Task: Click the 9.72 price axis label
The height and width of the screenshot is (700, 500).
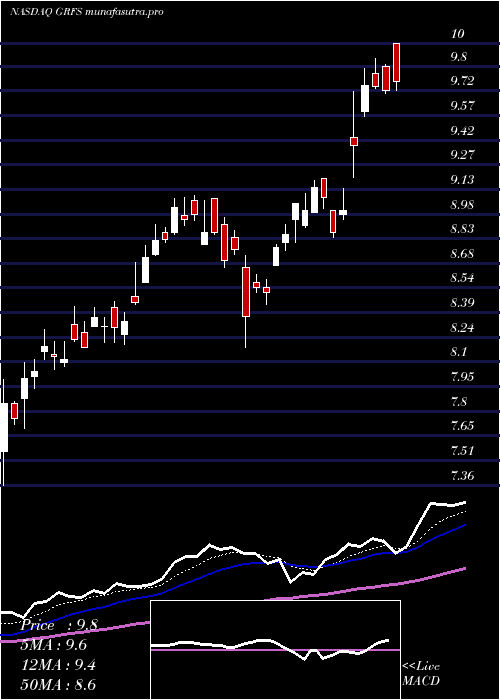Action: pos(462,81)
